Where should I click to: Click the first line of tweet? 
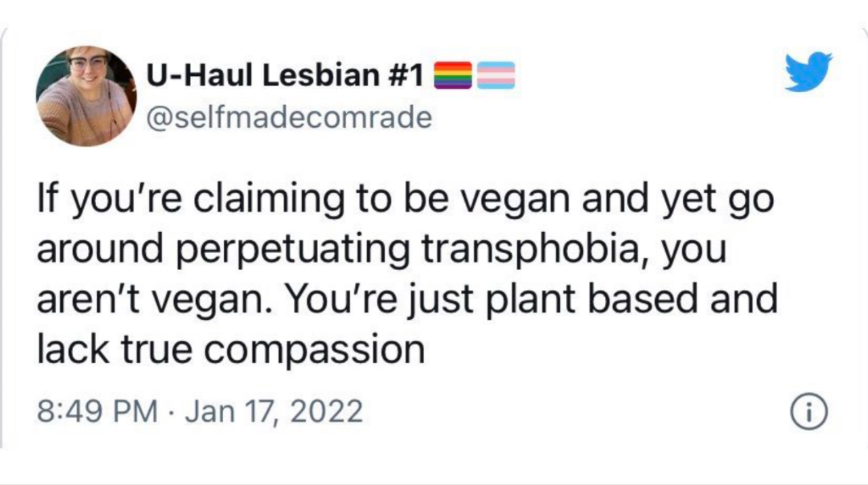[406, 200]
